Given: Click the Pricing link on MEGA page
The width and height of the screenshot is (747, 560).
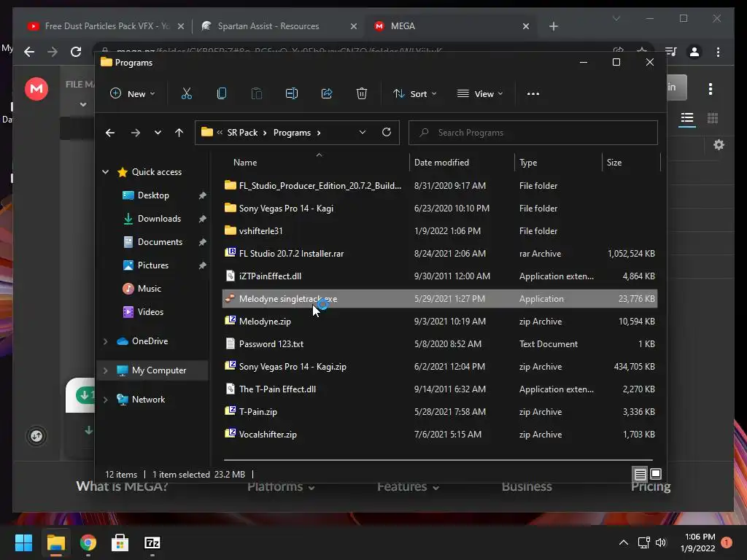Looking at the screenshot, I should (651, 486).
